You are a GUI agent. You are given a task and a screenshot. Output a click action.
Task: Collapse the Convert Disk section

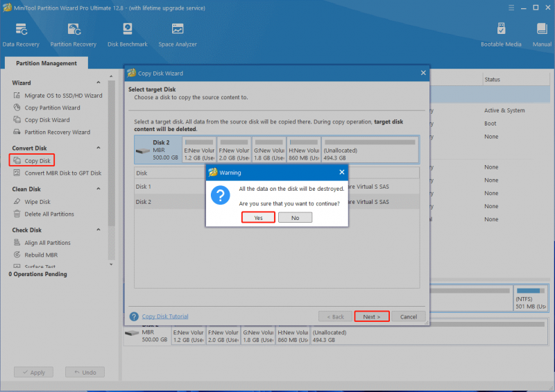[x=99, y=148]
